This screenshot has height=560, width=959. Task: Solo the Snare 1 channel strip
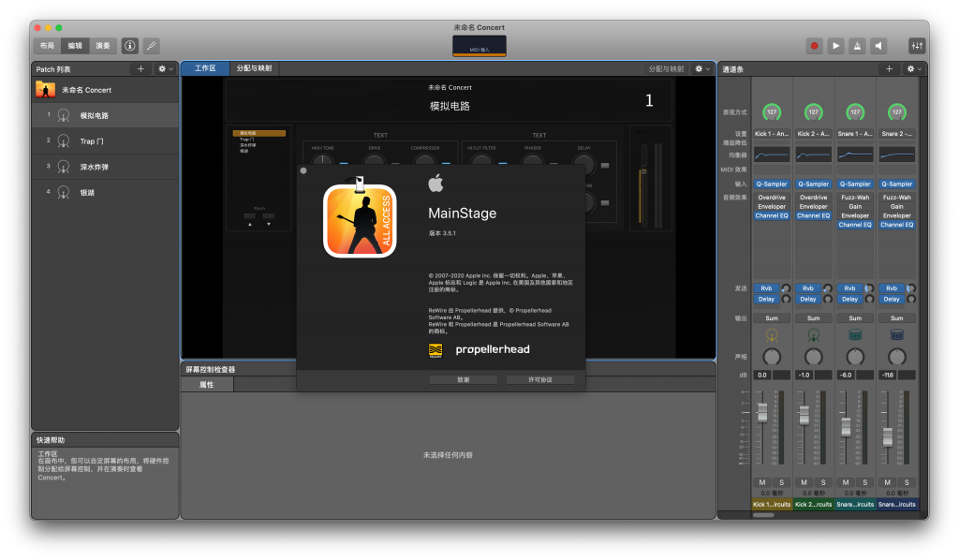click(864, 482)
